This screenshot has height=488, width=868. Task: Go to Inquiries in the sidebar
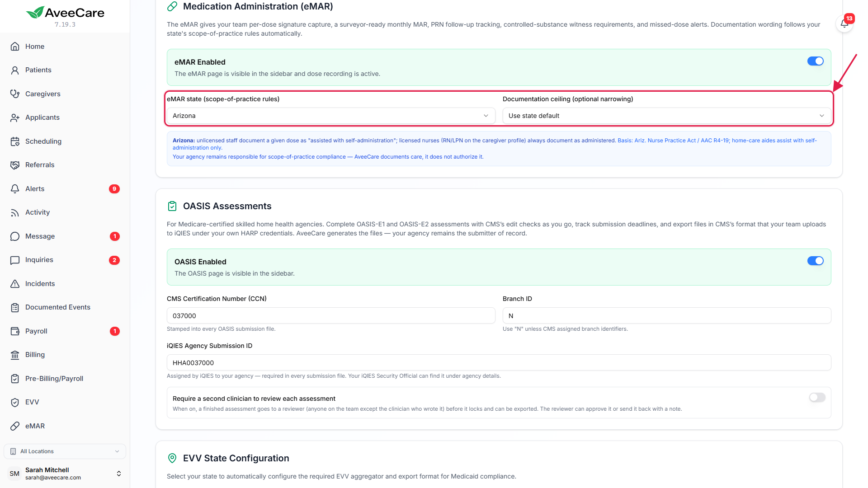tap(39, 260)
